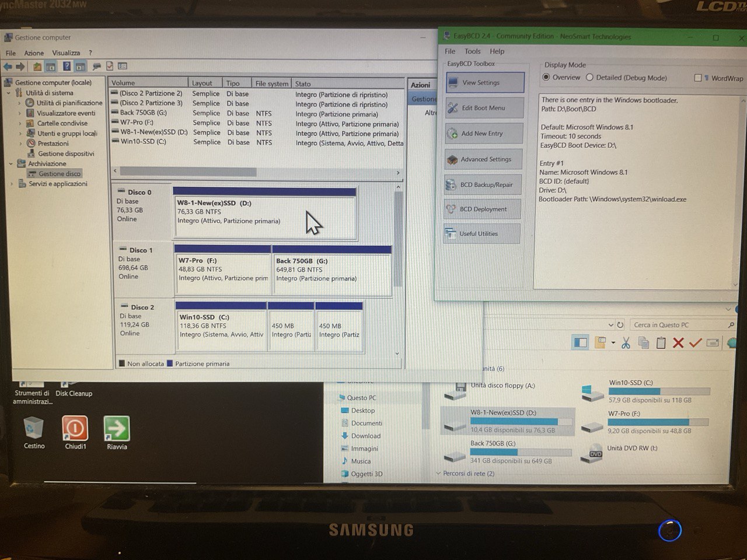The width and height of the screenshot is (747, 560).
Task: Click the Forward arrow in Gestione computer toolbar
Action: point(20,66)
